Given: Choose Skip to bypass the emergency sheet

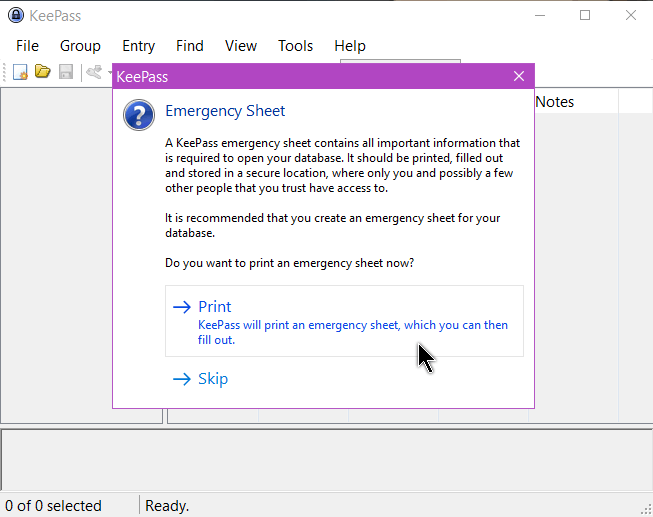Looking at the screenshot, I should click(x=201, y=379).
